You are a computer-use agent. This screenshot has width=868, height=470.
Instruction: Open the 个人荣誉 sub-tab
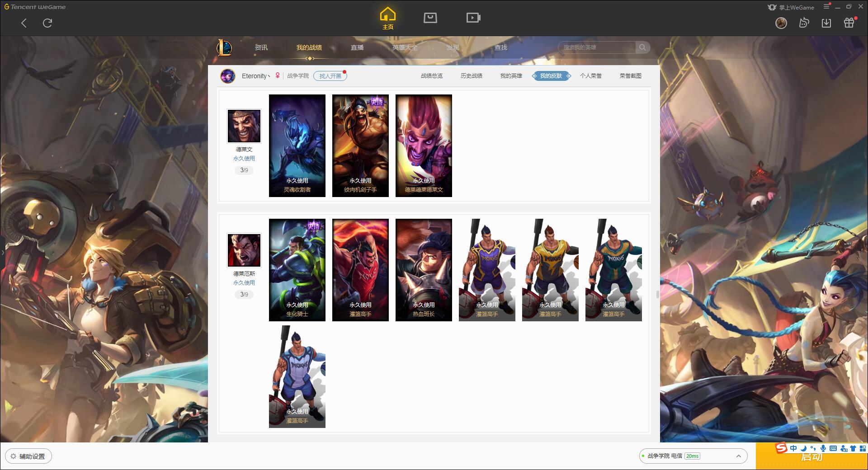coord(591,76)
